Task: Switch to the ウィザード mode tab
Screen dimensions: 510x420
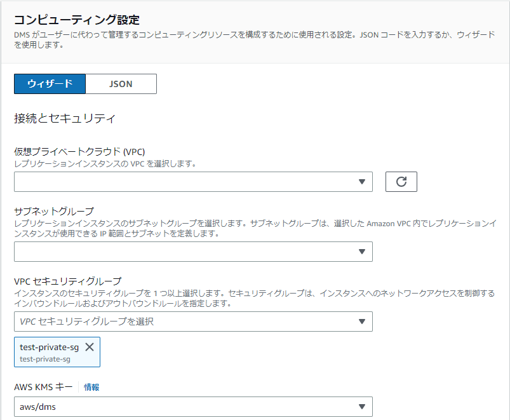Action: pos(50,84)
